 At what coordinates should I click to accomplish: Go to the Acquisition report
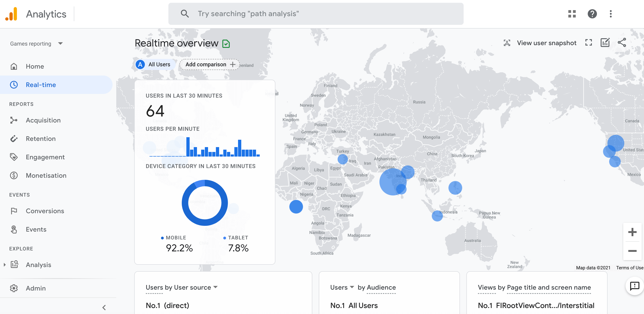tap(43, 120)
